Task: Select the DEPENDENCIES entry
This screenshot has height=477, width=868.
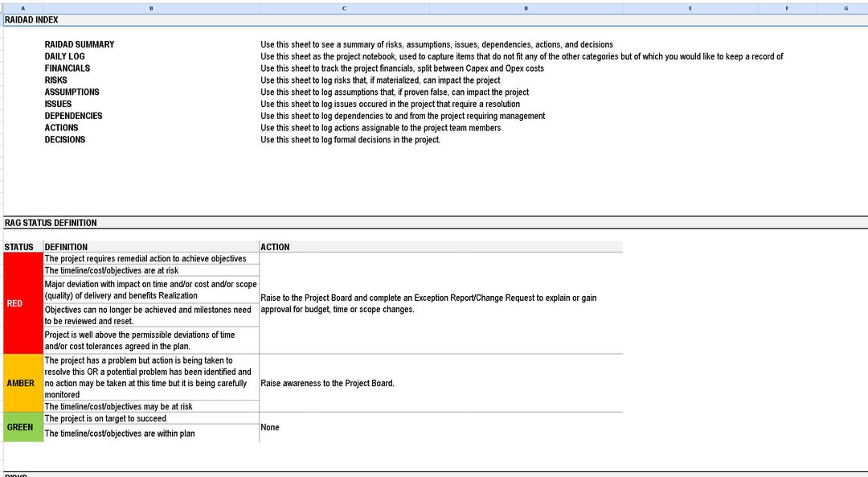Action: pyautogui.click(x=73, y=116)
